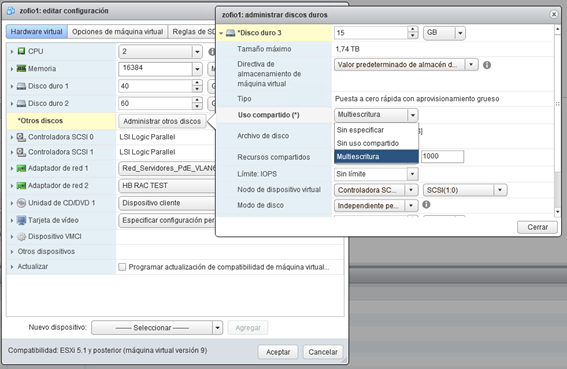The width and height of the screenshot is (567, 369).
Task: Expand the CPU row
Action: (12, 52)
